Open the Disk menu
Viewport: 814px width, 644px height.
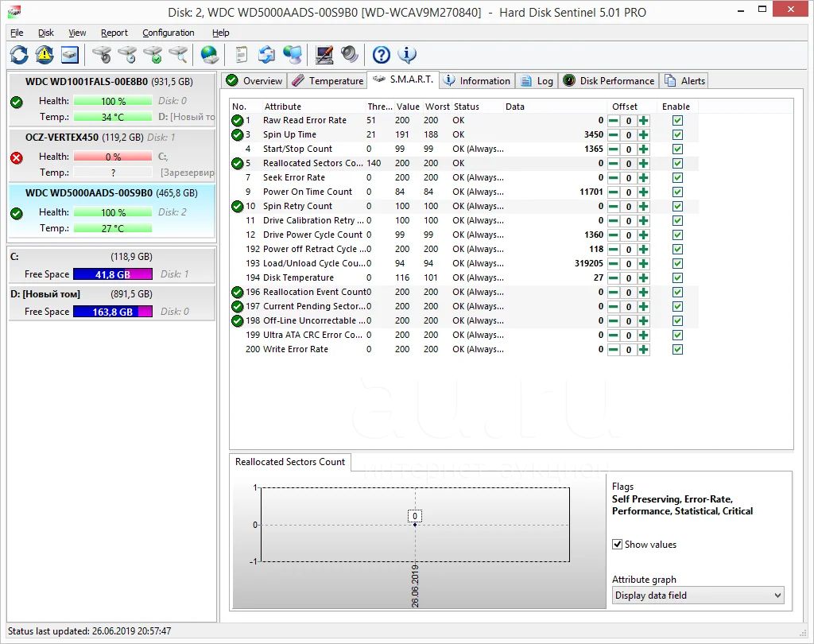click(45, 33)
